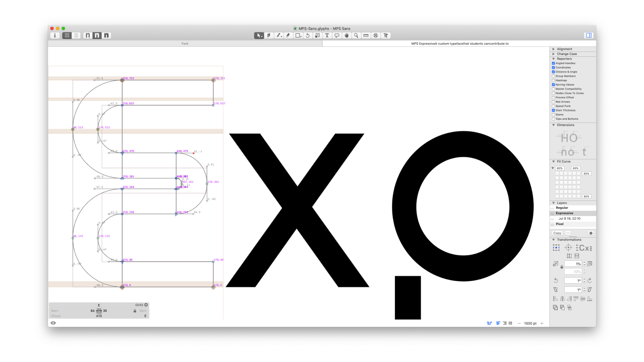The width and height of the screenshot is (644, 362).
Task: Click the rotation angle stepper arrows
Action: coord(584,281)
